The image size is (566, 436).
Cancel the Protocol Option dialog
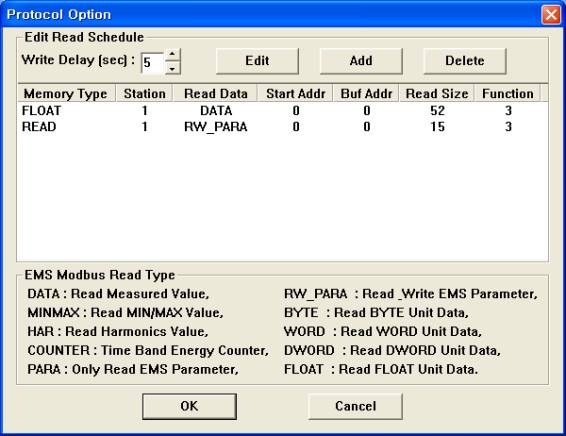point(355,406)
